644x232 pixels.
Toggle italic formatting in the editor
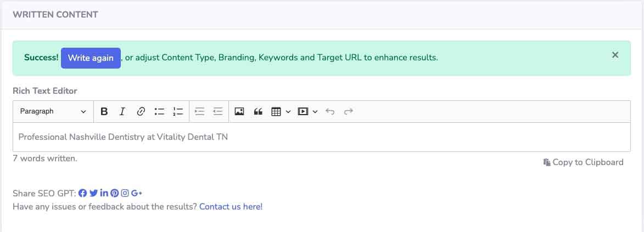[x=122, y=112]
